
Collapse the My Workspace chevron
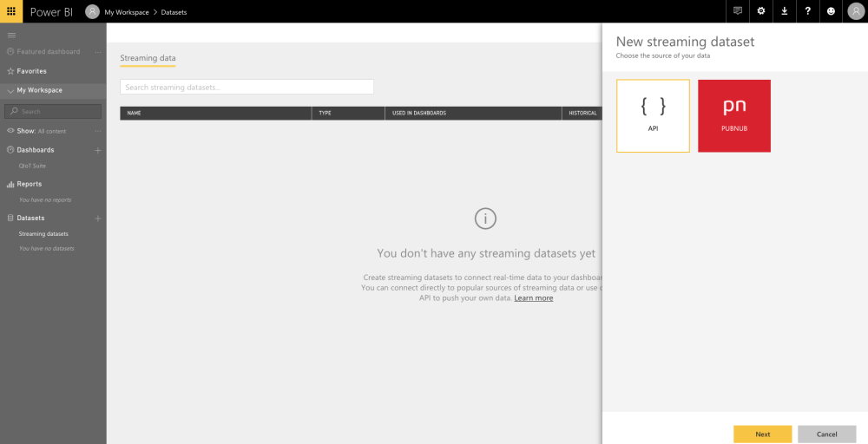coord(10,91)
